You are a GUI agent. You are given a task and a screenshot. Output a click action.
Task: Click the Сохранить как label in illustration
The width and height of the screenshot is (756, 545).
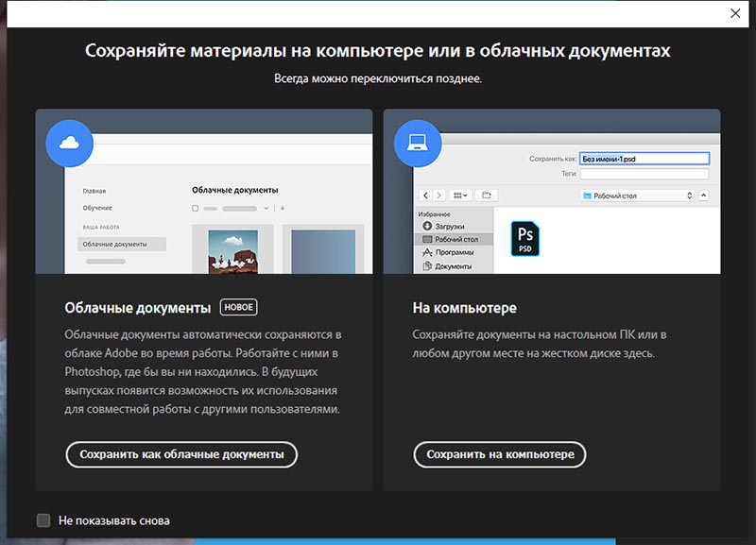(x=553, y=159)
